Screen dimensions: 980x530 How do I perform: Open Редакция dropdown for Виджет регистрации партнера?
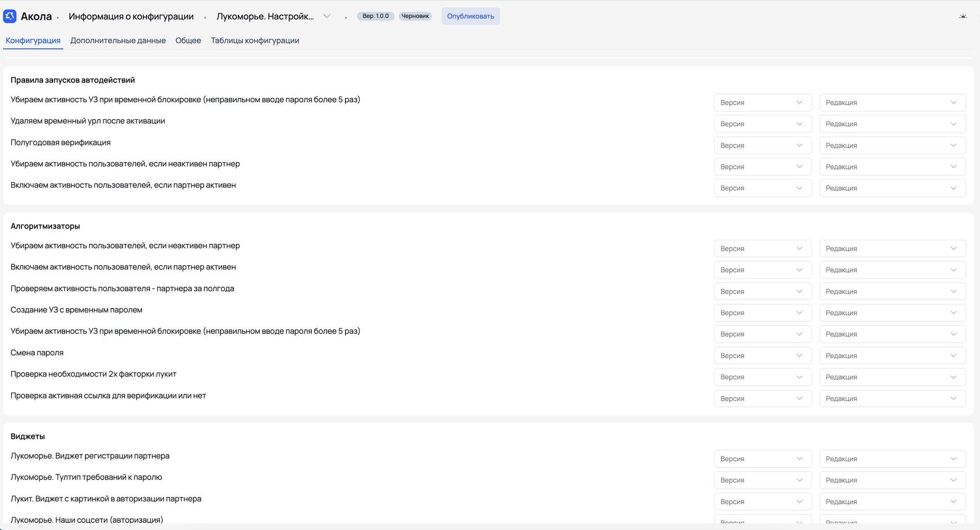pyautogui.click(x=892, y=459)
